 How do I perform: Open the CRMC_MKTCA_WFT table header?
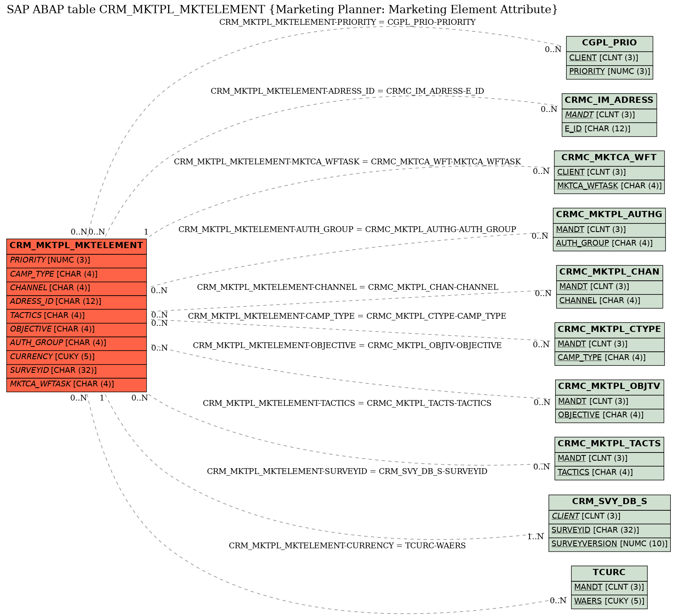coord(609,158)
